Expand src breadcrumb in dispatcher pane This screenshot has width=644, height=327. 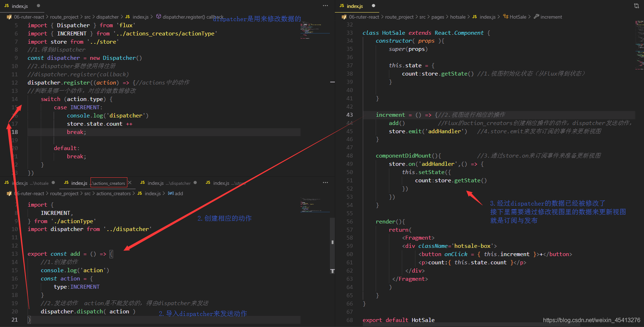[87, 17]
